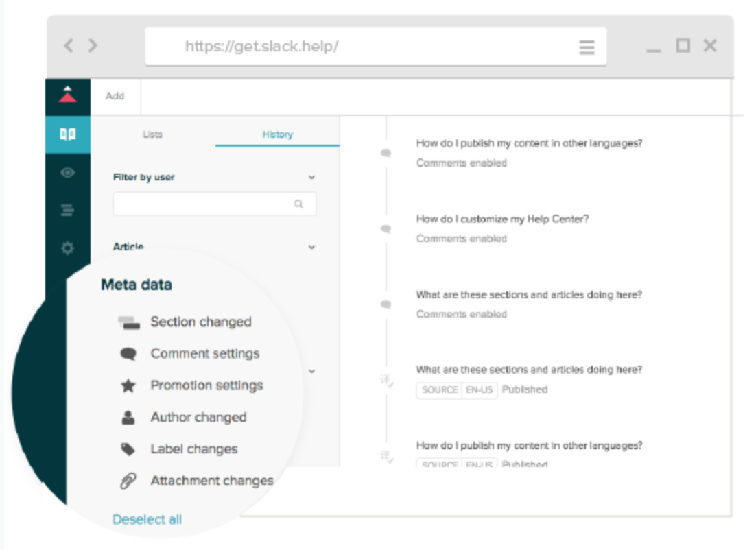This screenshot has height=550, width=756.
Task: Click the SOURCE tag on the sections and articles entry
Action: [x=439, y=390]
